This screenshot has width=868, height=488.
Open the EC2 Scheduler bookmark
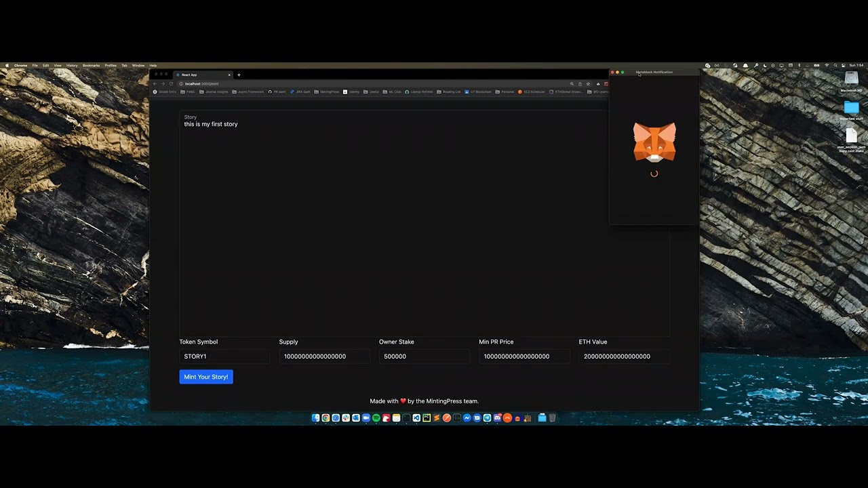pyautogui.click(x=532, y=91)
